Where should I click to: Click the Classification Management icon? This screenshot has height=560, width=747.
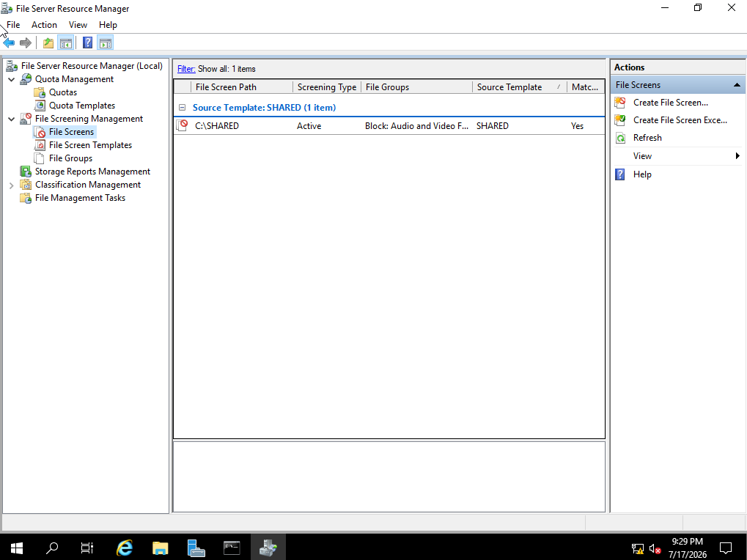pyautogui.click(x=26, y=185)
